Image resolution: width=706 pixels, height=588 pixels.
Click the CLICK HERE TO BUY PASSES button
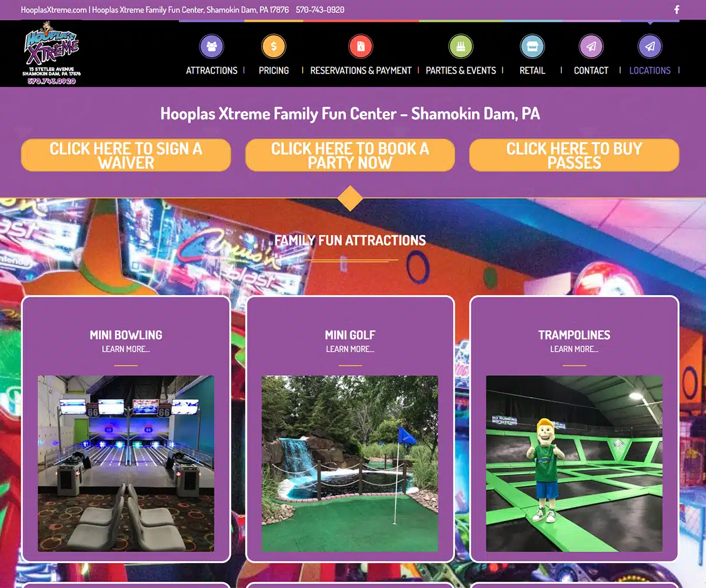(x=574, y=155)
